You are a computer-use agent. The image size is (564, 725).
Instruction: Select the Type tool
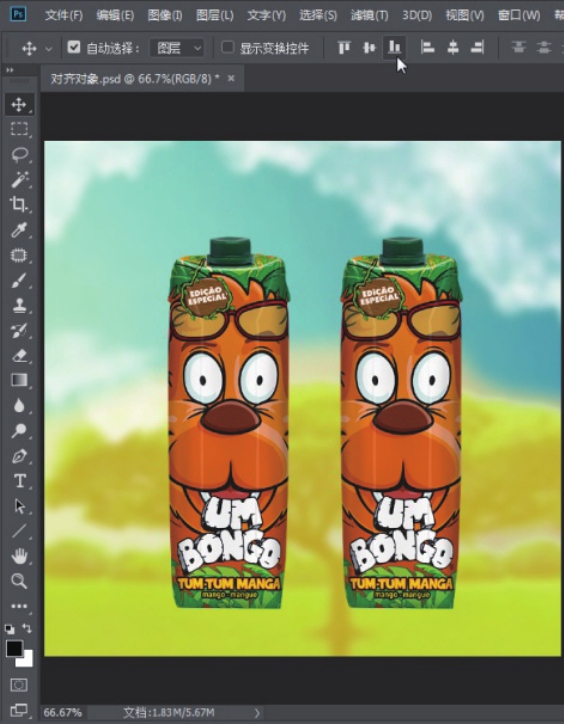(19, 481)
